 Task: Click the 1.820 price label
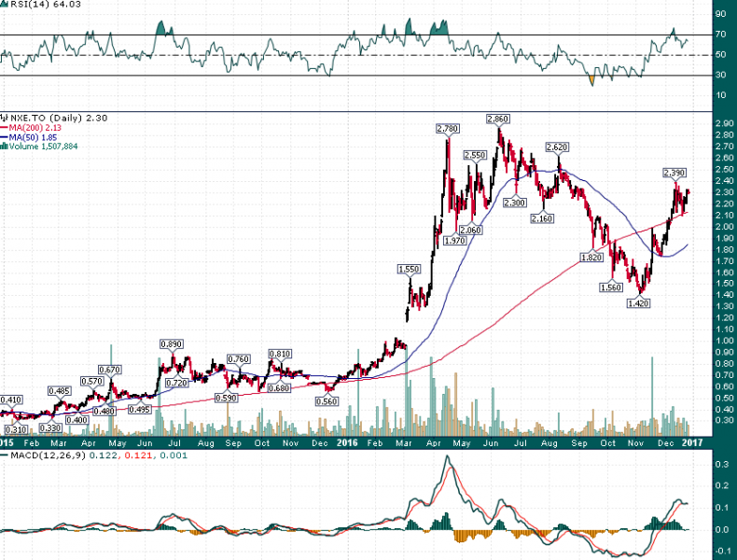click(x=590, y=257)
